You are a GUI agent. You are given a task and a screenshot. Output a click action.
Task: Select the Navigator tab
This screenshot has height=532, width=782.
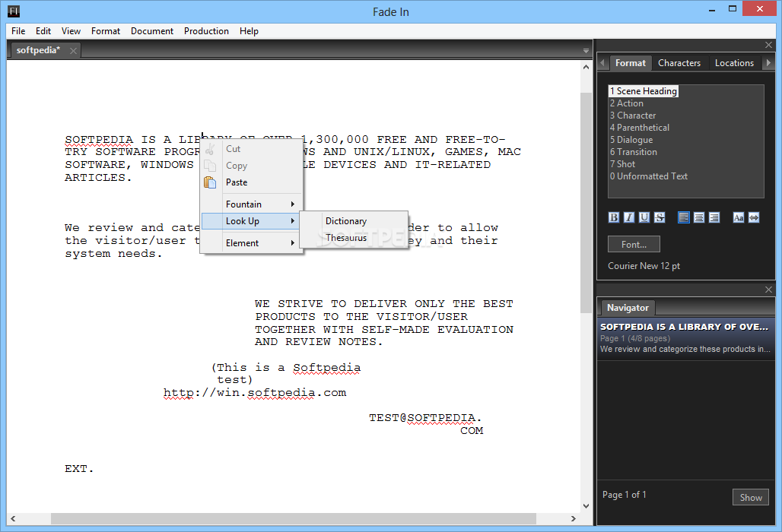pyautogui.click(x=628, y=308)
